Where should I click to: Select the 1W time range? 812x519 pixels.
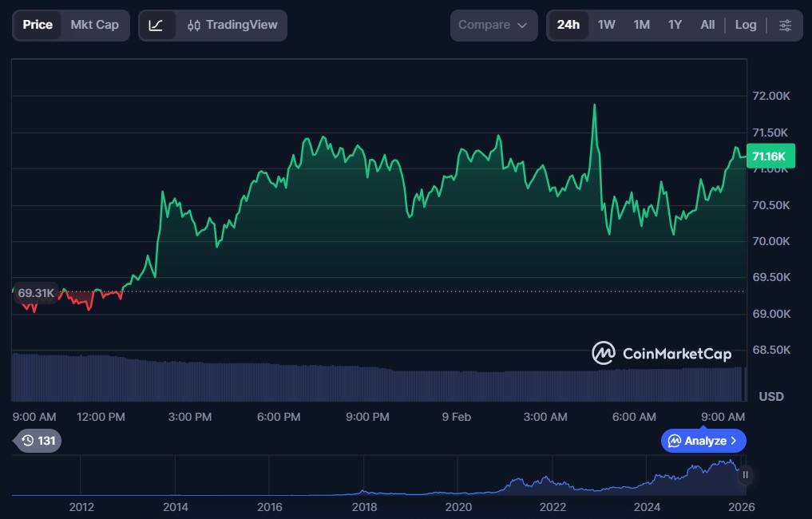click(x=606, y=26)
